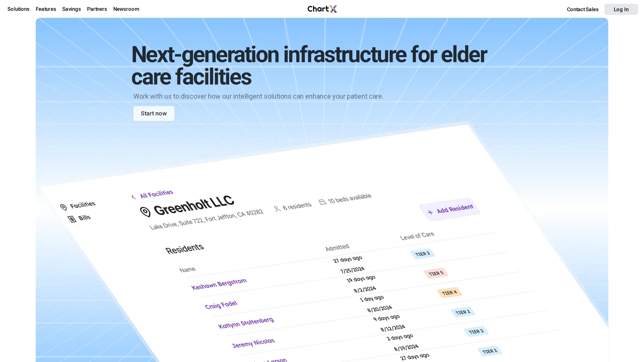Click the 19 days ago admitted text
The image size is (644, 362).
(361, 279)
